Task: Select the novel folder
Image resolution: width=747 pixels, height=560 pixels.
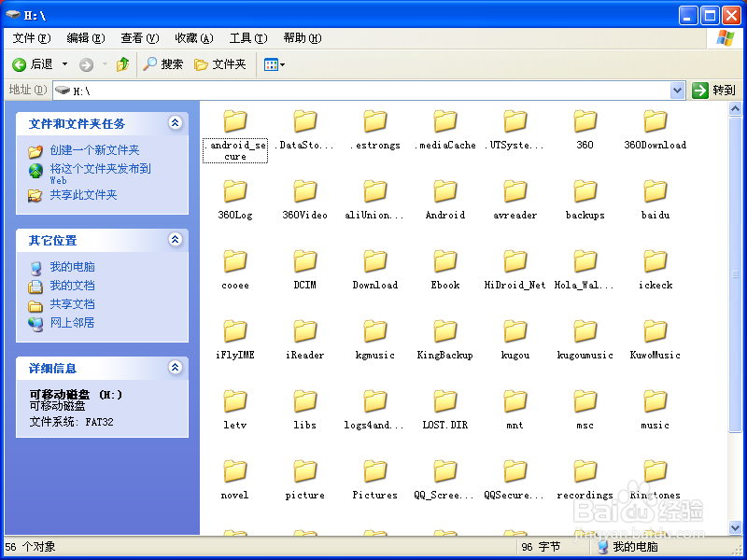Action: pyautogui.click(x=235, y=480)
